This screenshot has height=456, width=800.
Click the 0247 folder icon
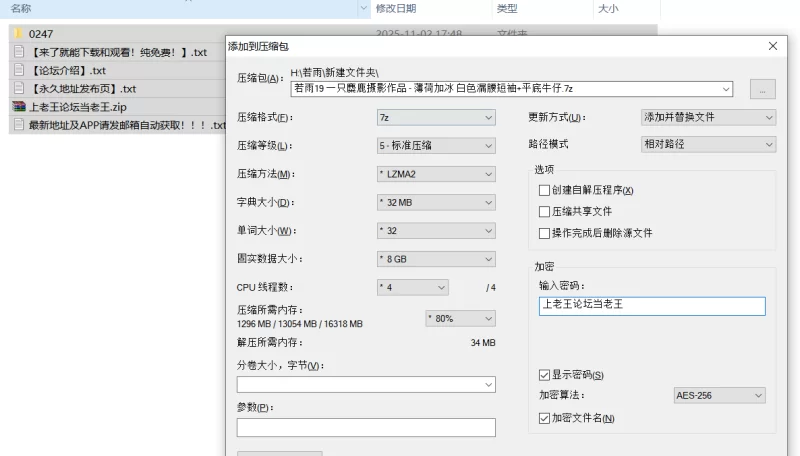tap(18, 34)
